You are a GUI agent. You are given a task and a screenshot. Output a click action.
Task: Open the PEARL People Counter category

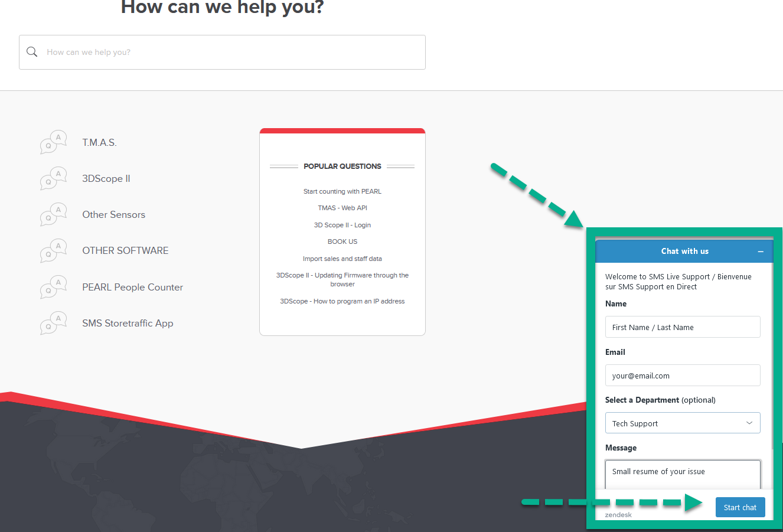(132, 287)
